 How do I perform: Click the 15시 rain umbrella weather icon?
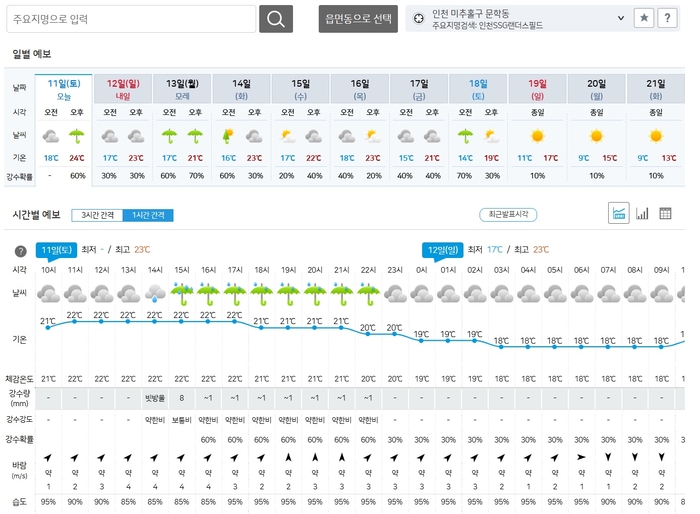(x=182, y=293)
